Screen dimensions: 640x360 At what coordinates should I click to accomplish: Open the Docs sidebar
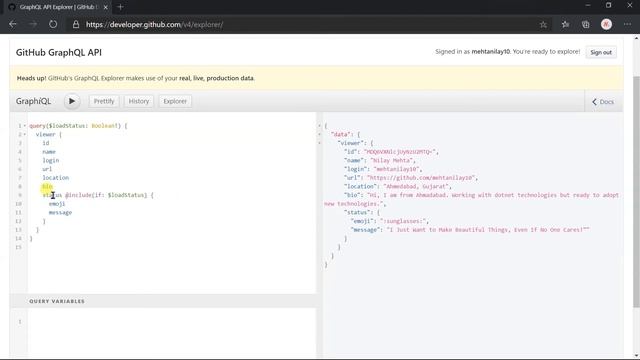603,102
